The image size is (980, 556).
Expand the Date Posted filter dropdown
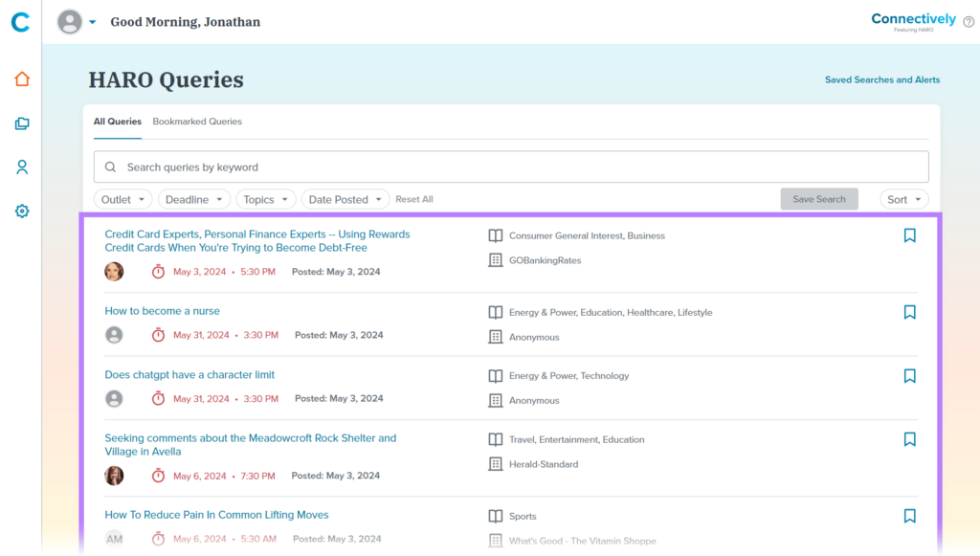pyautogui.click(x=345, y=199)
